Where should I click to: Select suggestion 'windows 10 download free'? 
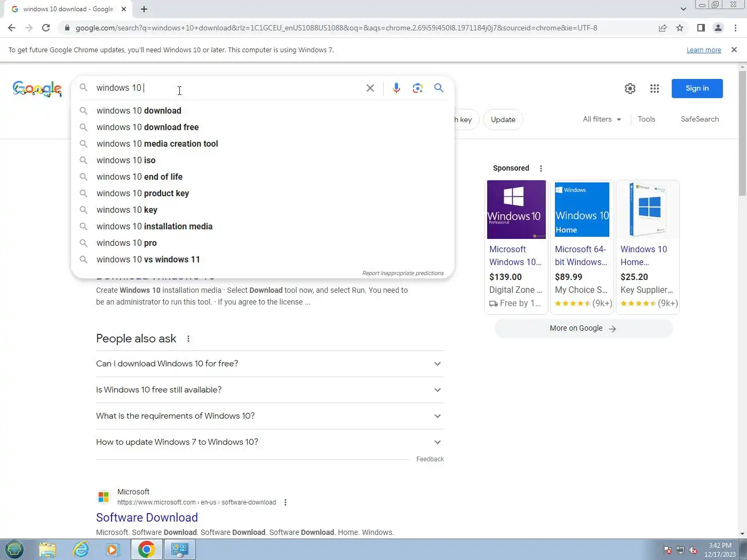tap(263, 127)
